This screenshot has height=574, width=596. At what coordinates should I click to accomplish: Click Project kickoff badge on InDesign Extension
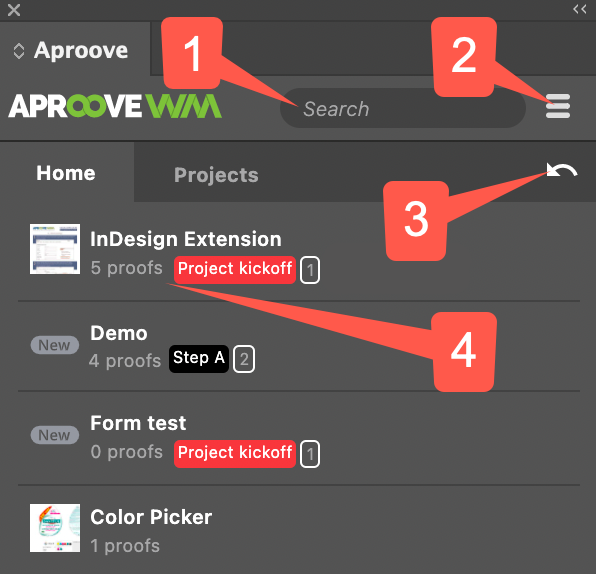tap(235, 270)
